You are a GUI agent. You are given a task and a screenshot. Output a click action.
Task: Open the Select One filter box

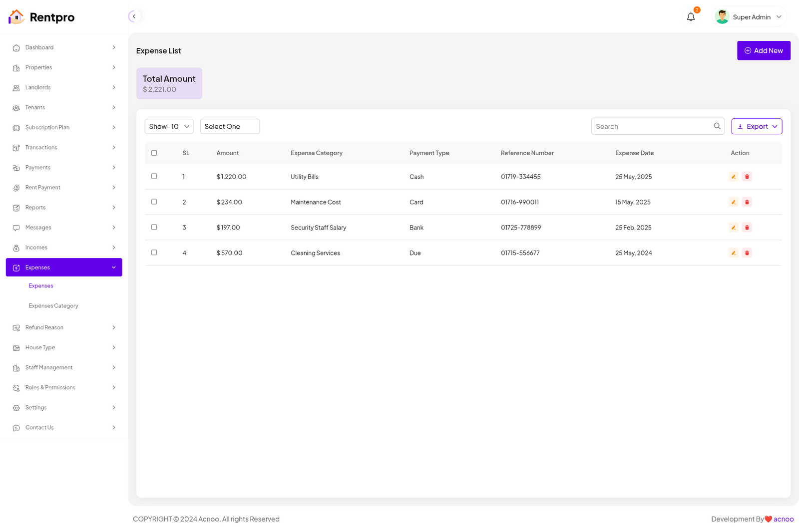(x=229, y=126)
